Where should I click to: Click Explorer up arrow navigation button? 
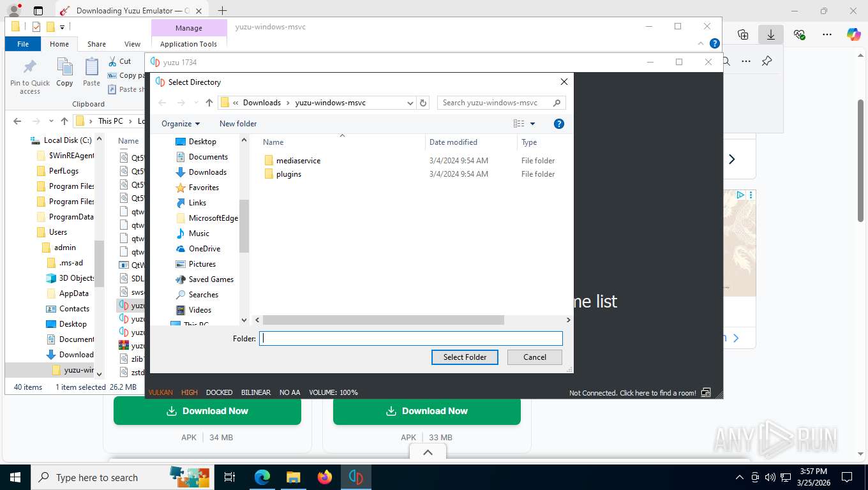coord(64,121)
